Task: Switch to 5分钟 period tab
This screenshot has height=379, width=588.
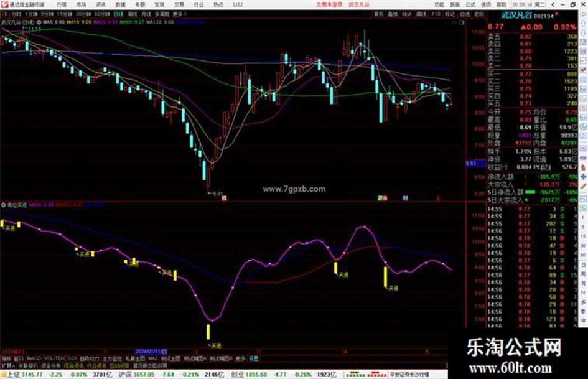Action: (47, 14)
